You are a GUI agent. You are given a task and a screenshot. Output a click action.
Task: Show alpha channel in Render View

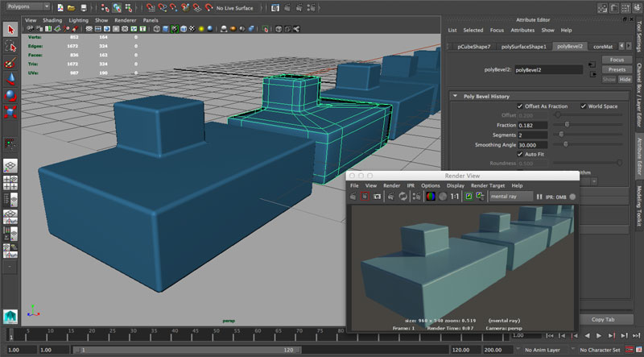click(x=442, y=197)
